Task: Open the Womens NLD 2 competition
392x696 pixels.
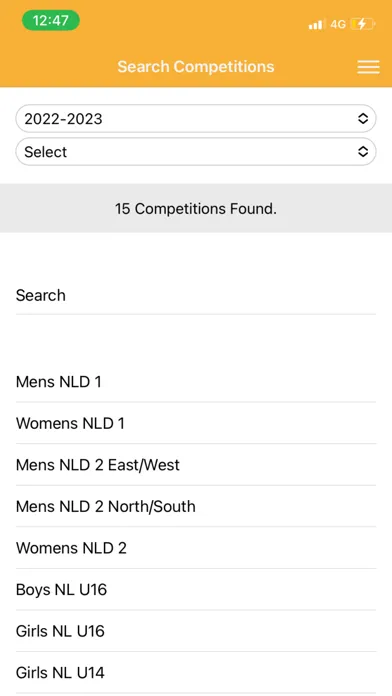Action: click(x=196, y=548)
